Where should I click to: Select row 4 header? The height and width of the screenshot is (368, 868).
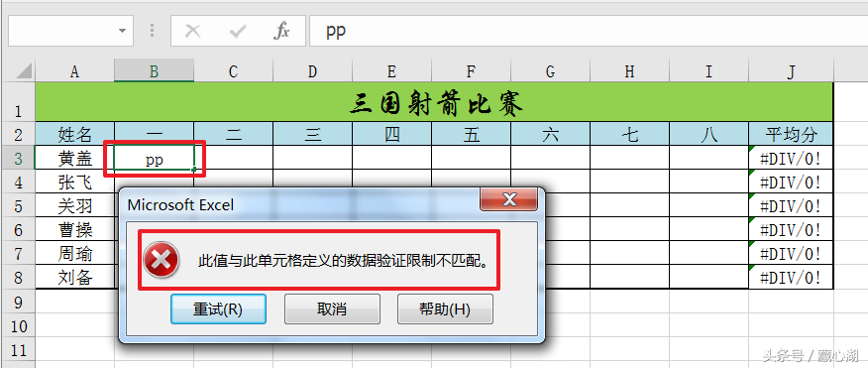pyautogui.click(x=18, y=182)
